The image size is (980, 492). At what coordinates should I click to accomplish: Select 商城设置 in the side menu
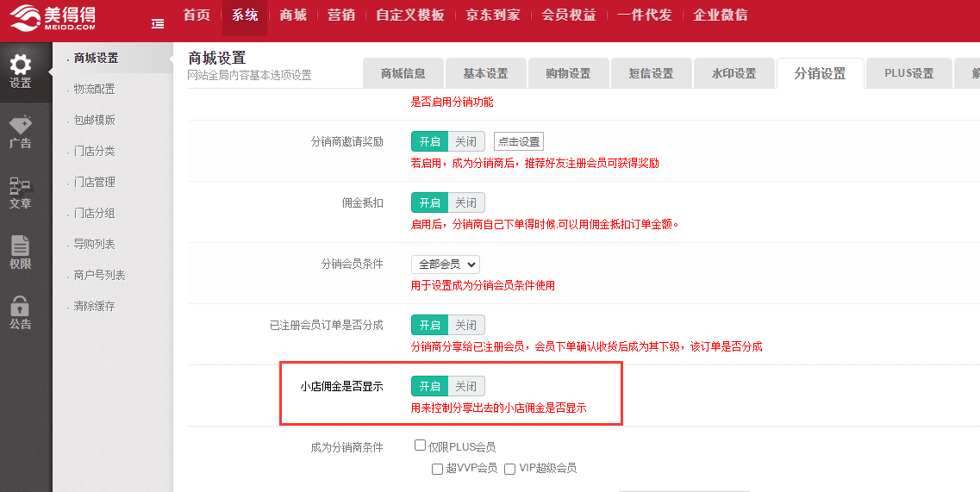coord(97,58)
